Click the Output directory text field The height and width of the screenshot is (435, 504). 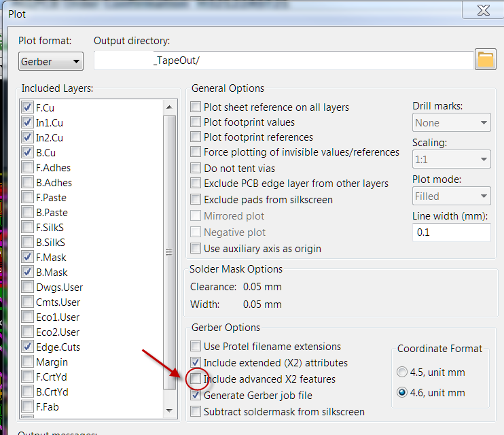284,60
